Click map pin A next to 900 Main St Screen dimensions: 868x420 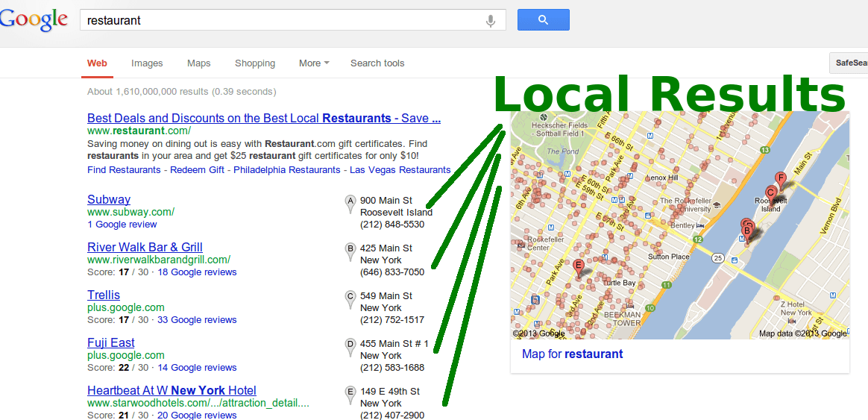tap(350, 204)
